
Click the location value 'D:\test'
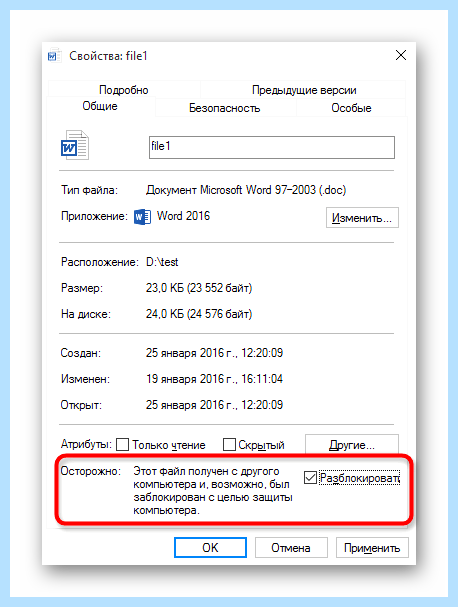coord(162,262)
